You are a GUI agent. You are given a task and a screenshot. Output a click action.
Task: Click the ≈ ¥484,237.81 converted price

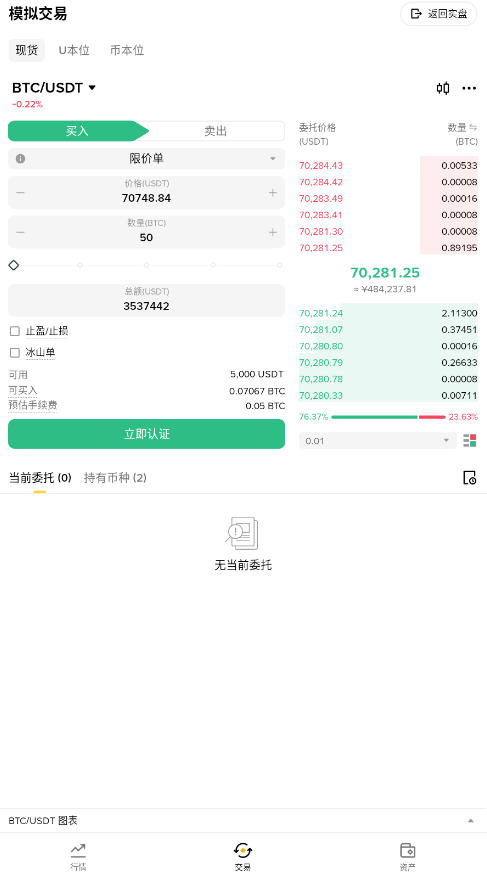[x=385, y=289]
